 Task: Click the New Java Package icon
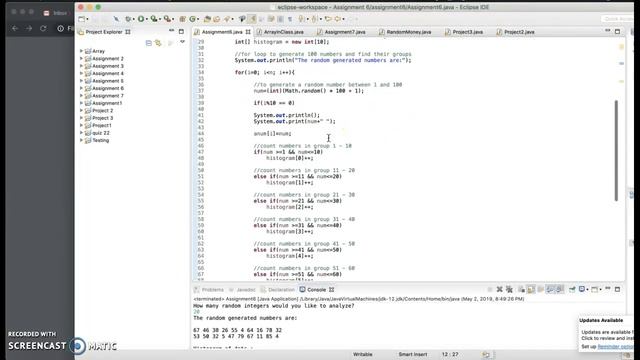point(182,19)
